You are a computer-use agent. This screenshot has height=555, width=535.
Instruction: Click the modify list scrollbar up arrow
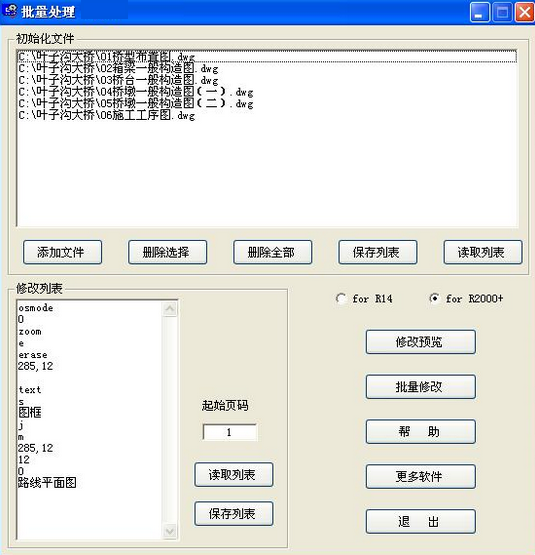tap(170, 309)
